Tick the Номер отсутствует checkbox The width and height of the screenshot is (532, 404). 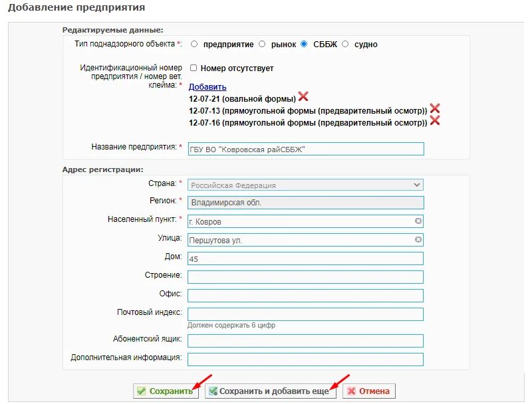point(194,68)
